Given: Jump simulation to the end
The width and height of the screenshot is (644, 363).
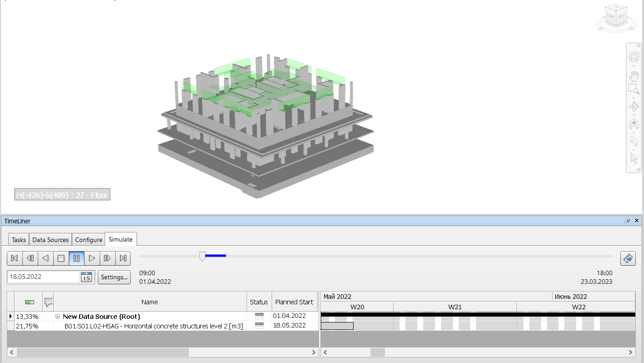Looking at the screenshot, I should tap(123, 258).
